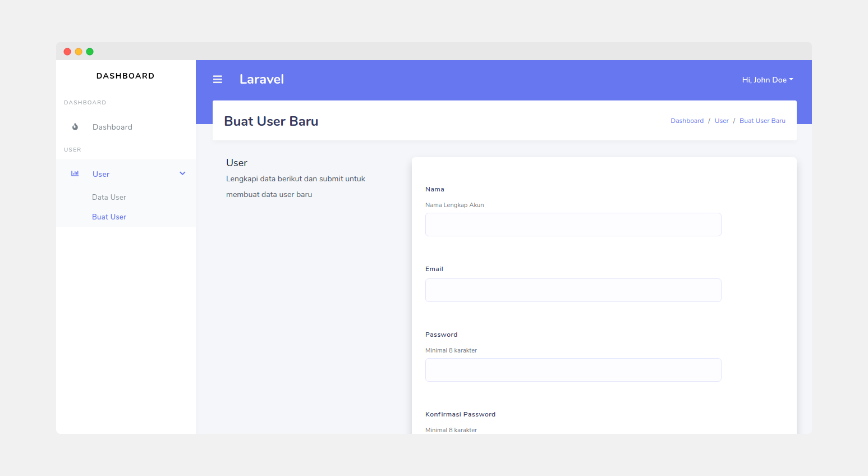The image size is (868, 476).
Task: Click Minimal 8 karakter hint under Password
Action: click(451, 350)
